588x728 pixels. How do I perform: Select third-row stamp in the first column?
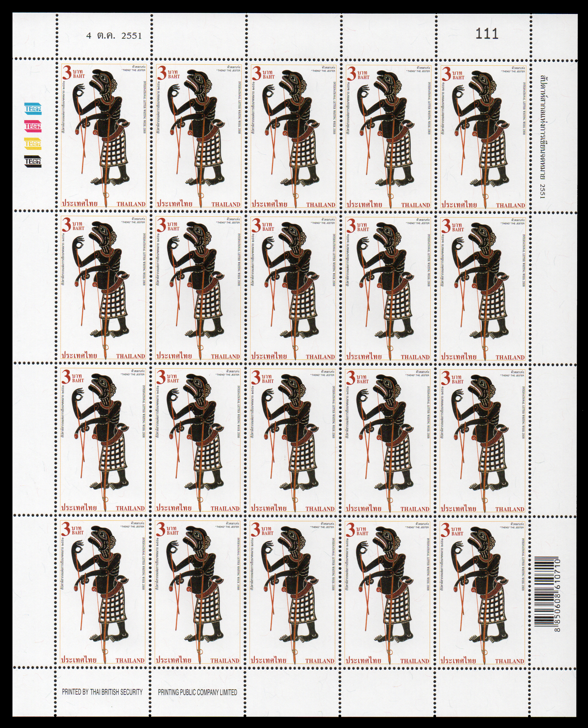[x=102, y=440]
